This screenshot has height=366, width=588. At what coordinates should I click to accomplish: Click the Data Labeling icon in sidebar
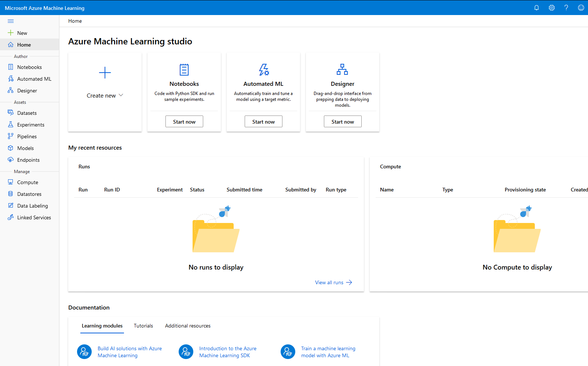pos(11,206)
